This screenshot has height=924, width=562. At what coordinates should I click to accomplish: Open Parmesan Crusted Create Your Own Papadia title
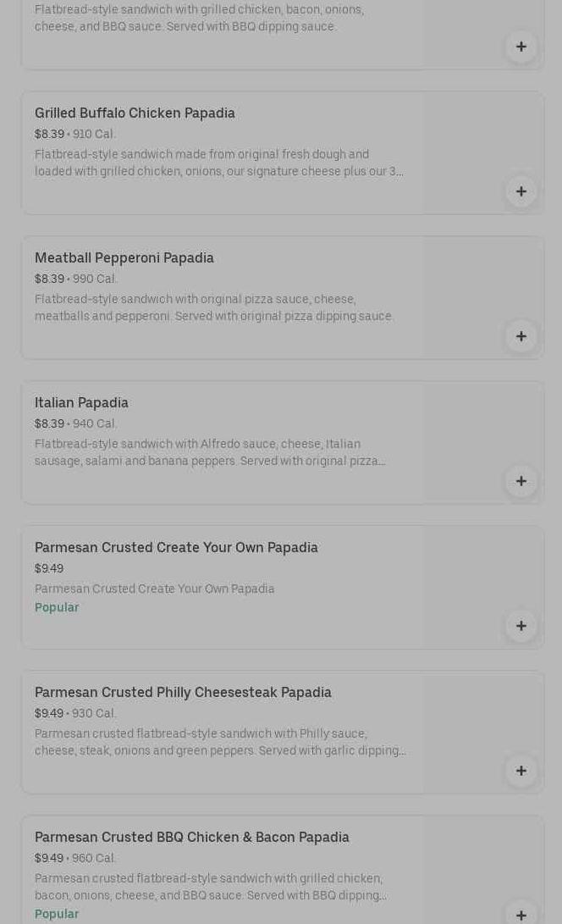click(x=176, y=547)
